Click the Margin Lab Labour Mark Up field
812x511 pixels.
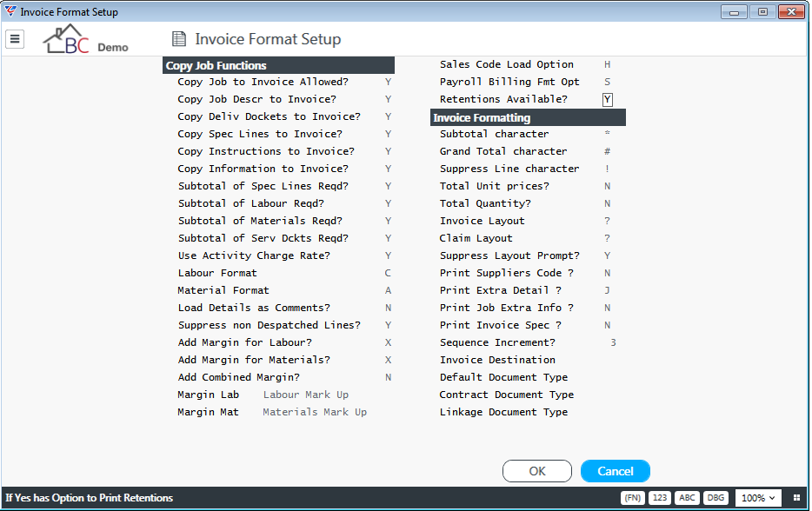pos(305,395)
